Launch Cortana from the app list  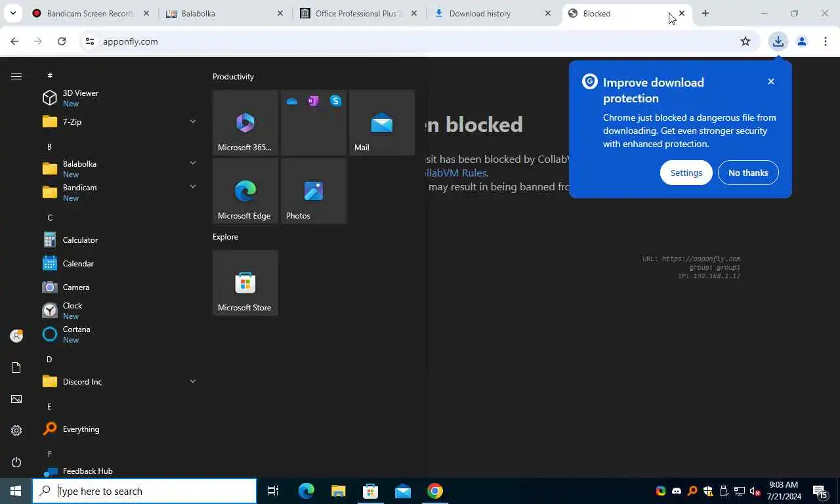[x=118, y=334]
